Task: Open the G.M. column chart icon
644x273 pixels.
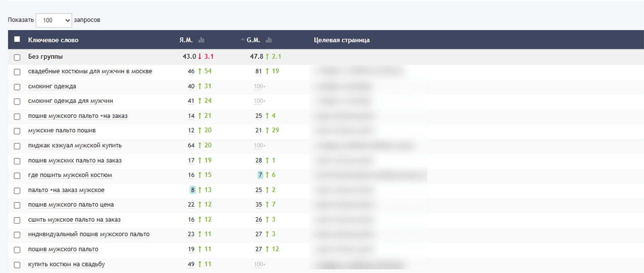Action: click(x=269, y=40)
